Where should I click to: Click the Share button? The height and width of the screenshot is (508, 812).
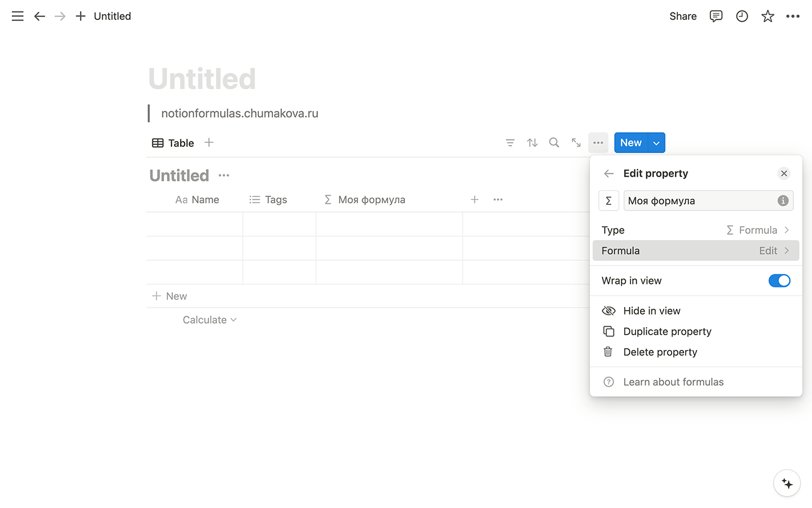[x=683, y=16]
